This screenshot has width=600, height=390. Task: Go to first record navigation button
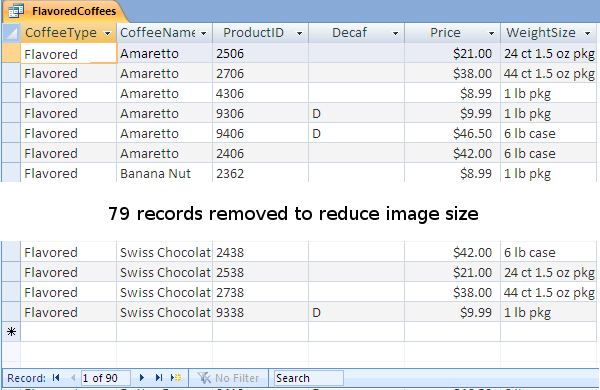56,378
